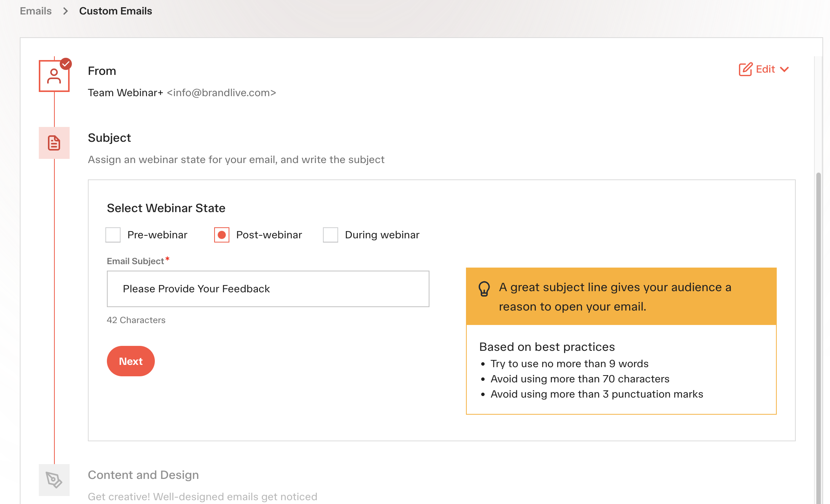830x504 pixels.
Task: Click the sender text Team Webinar+ <info@brandlive.com>
Action: 182,93
